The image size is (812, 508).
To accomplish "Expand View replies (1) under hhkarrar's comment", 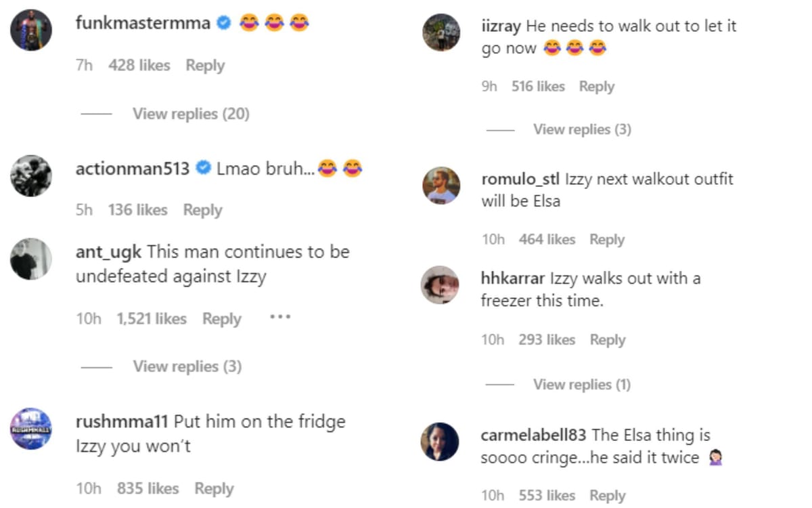I will coord(581,384).
